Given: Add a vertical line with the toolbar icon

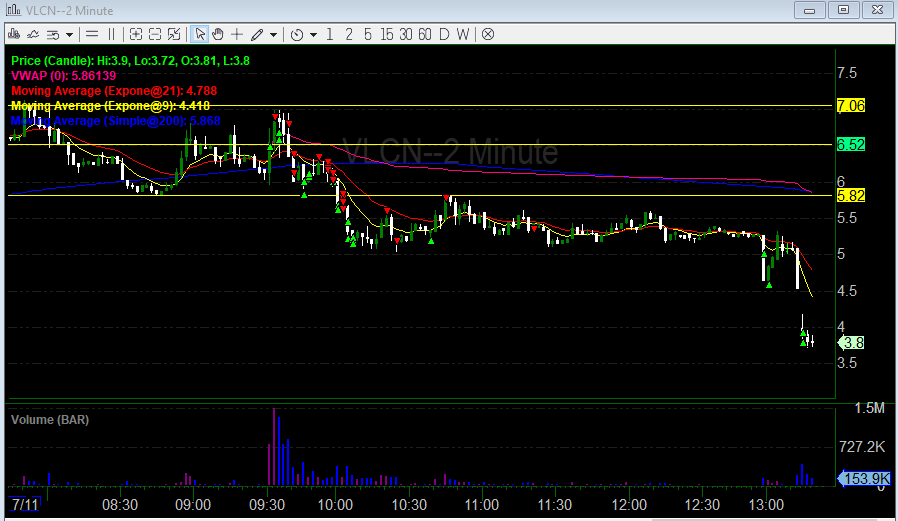Looking at the screenshot, I should (x=112, y=34).
